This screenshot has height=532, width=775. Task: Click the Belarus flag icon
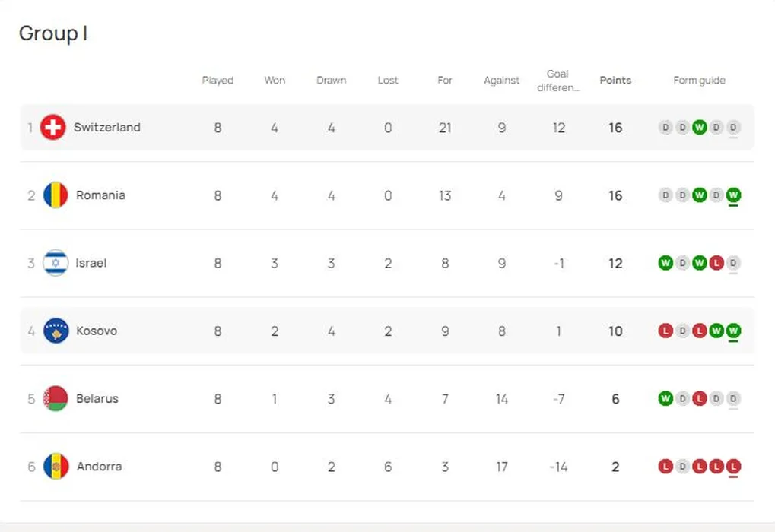point(56,398)
